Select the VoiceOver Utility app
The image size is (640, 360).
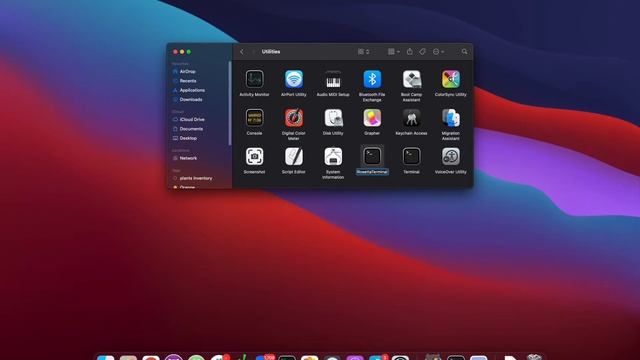coord(451,157)
